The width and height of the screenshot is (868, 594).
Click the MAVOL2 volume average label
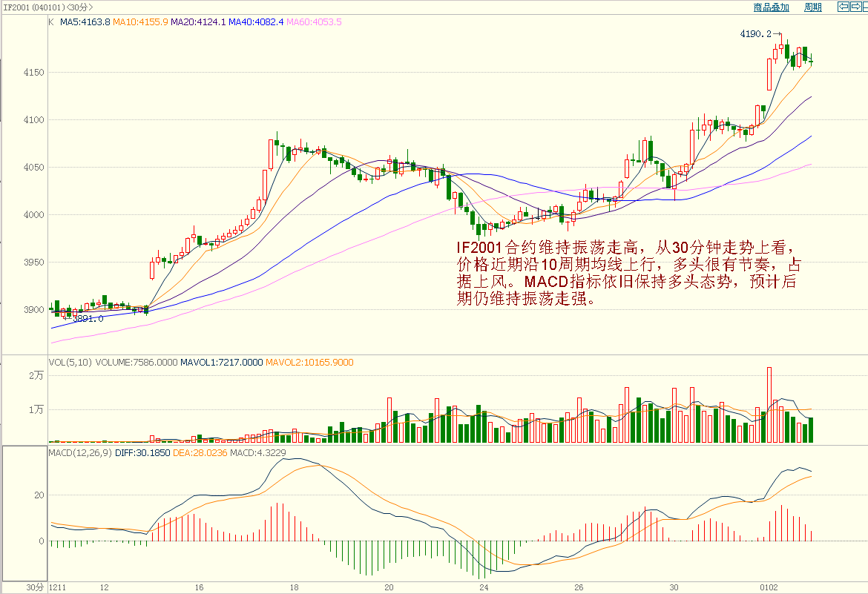[x=309, y=363]
